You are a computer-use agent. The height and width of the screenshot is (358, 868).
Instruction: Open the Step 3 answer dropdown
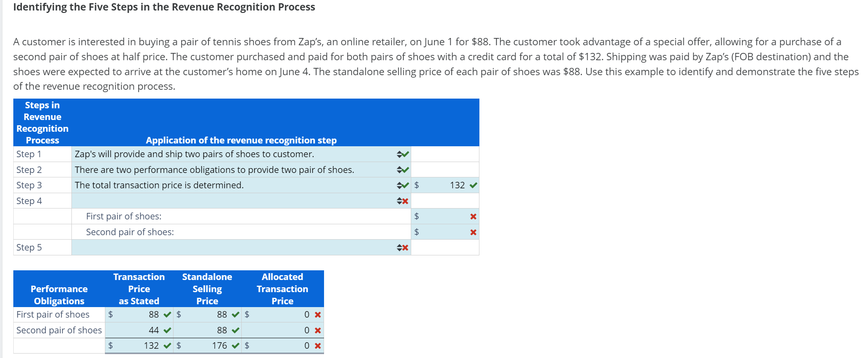[234, 185]
